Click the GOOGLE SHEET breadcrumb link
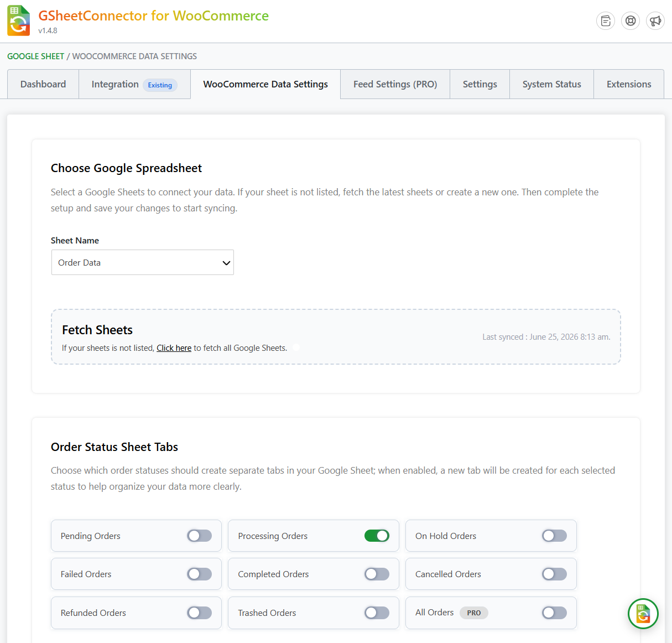Image resolution: width=672 pixels, height=643 pixels. click(x=35, y=56)
